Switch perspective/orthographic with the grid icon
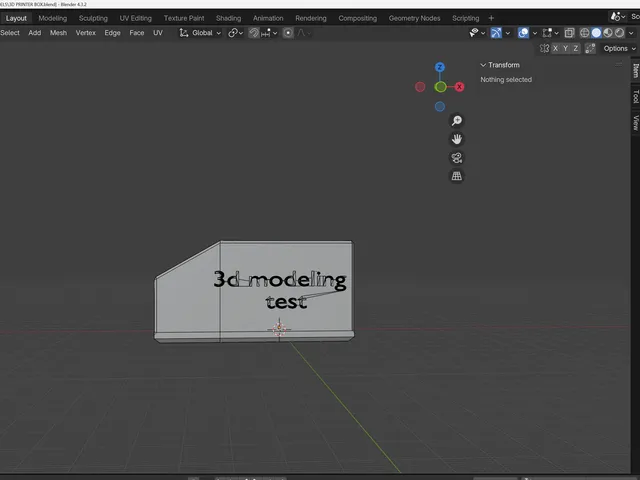 click(x=456, y=176)
